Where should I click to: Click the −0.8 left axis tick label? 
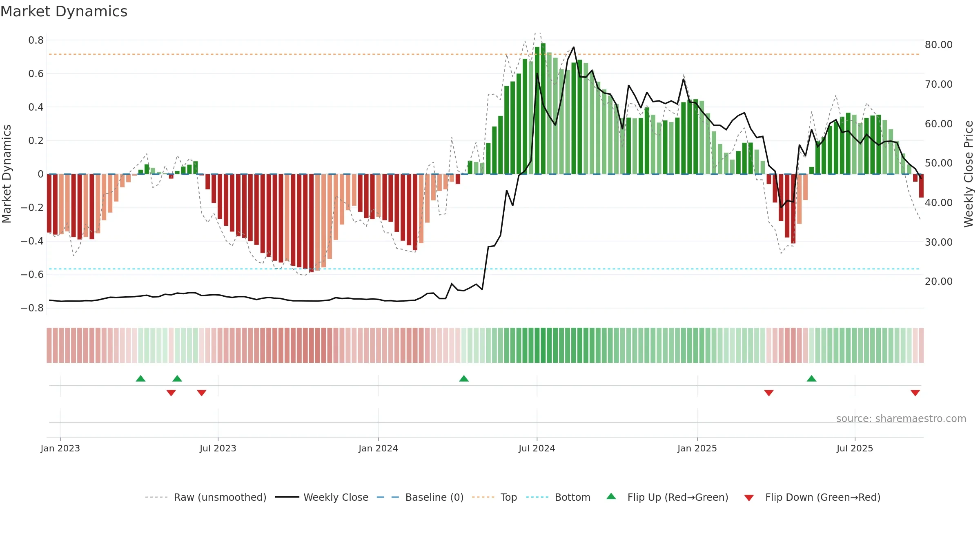(32, 308)
